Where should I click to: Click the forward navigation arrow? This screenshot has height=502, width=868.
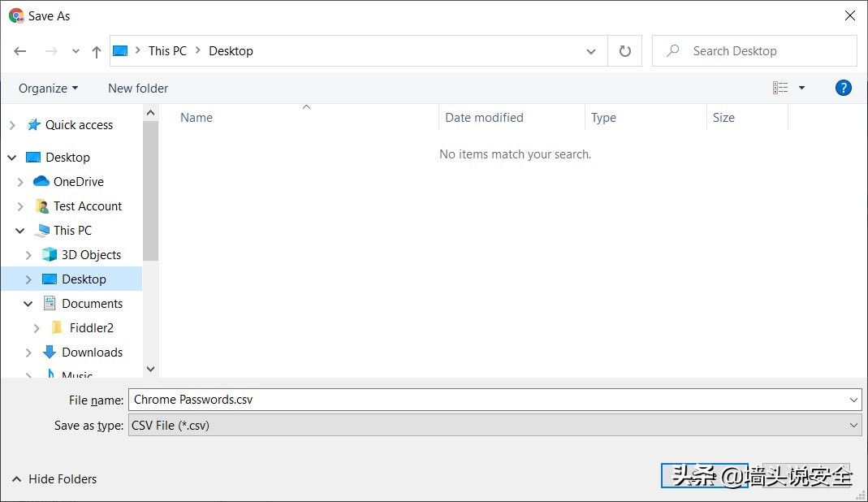tap(51, 51)
